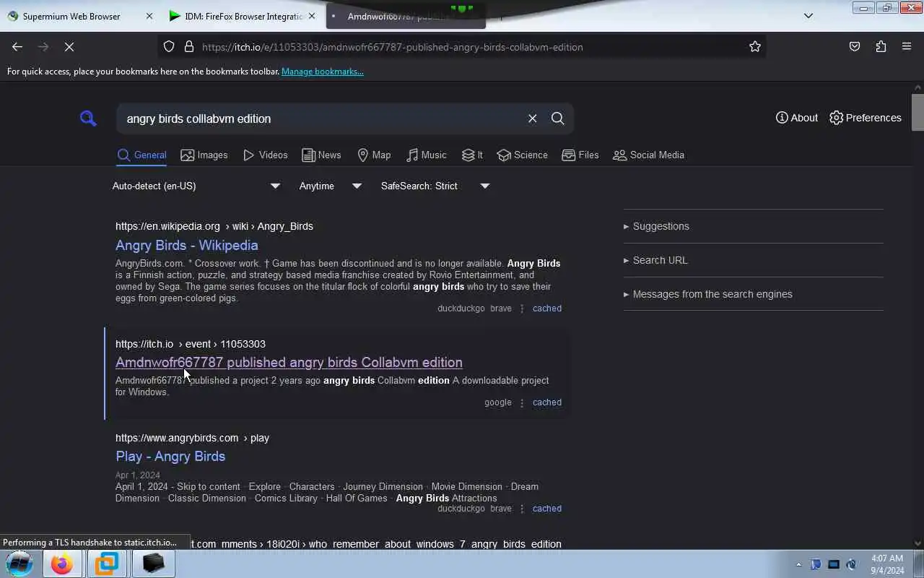Image resolution: width=924 pixels, height=578 pixels.
Task: Select the IT category
Action: [473, 155]
